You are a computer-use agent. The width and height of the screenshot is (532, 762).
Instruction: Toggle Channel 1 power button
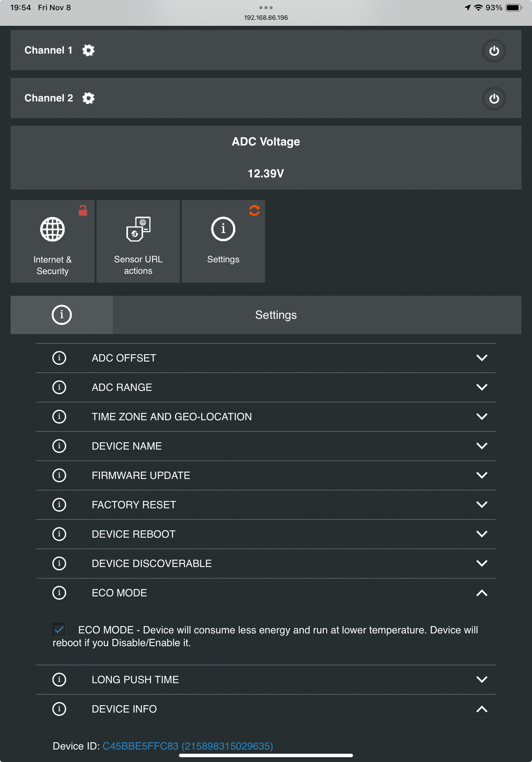click(493, 51)
